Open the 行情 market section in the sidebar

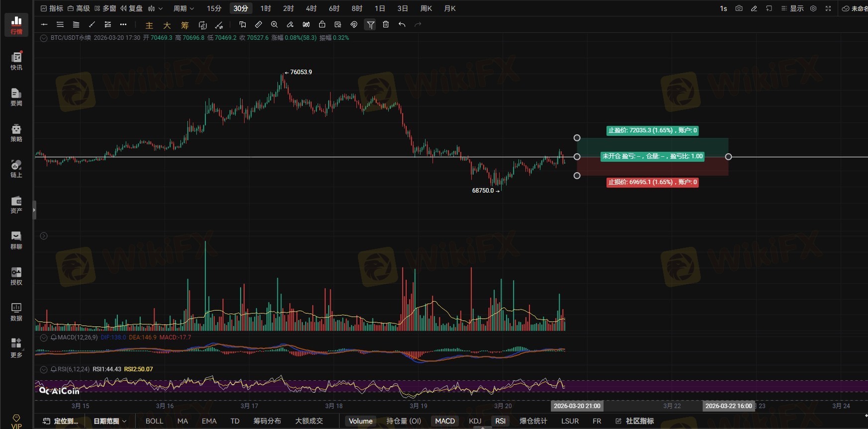tap(16, 25)
